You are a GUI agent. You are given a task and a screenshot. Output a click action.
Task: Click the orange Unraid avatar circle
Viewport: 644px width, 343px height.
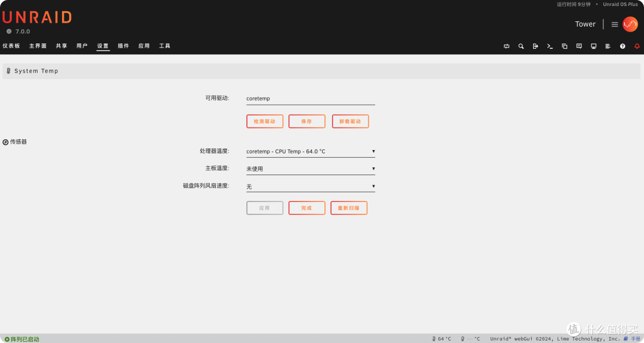click(630, 24)
